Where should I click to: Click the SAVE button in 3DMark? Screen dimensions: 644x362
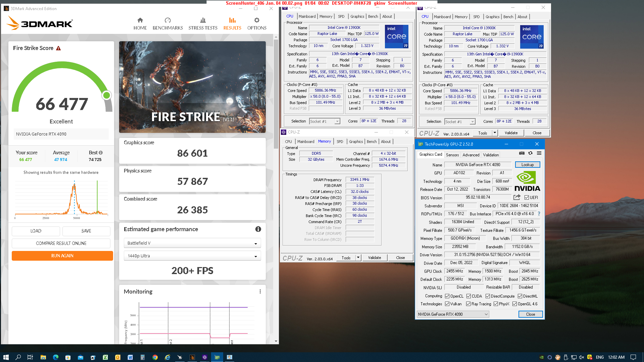pyautogui.click(x=86, y=231)
